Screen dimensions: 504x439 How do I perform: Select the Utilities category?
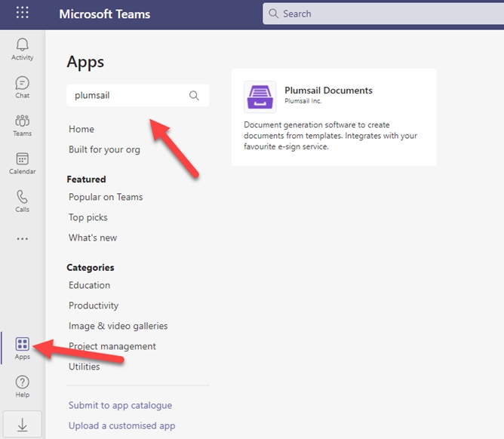84,367
